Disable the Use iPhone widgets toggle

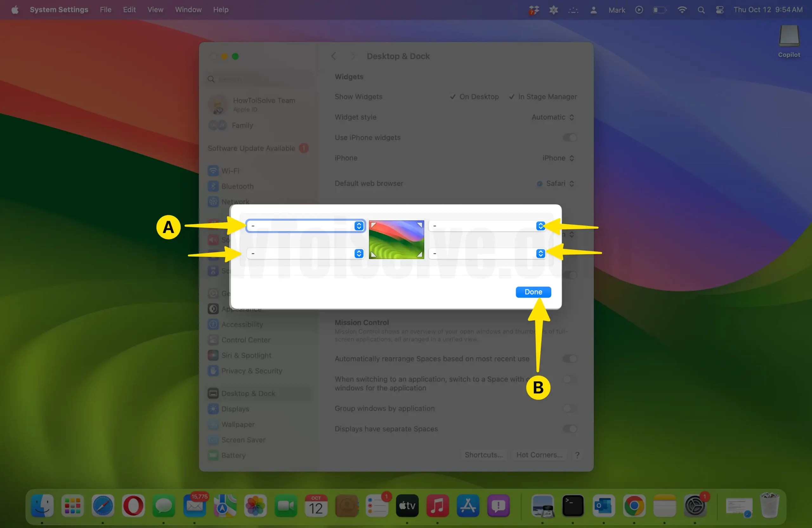(569, 137)
